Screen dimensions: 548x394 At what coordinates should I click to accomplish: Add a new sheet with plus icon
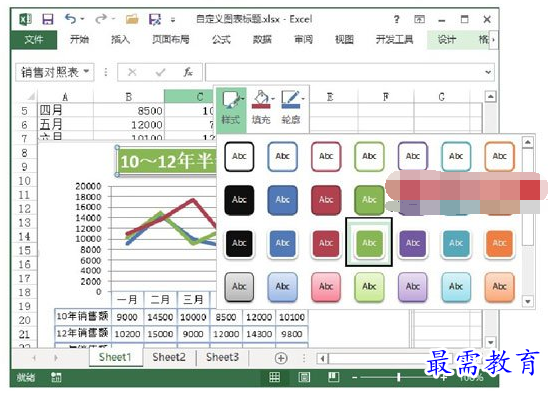281,358
